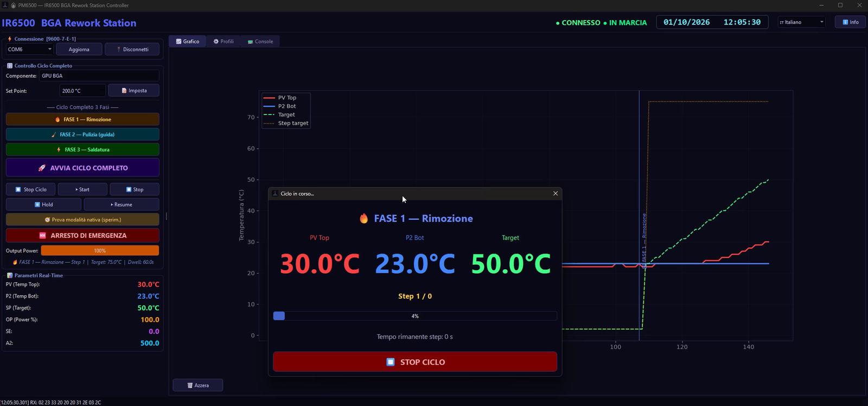Open the Italiano language dropdown
Screen dimensions: 868x406
click(802, 22)
